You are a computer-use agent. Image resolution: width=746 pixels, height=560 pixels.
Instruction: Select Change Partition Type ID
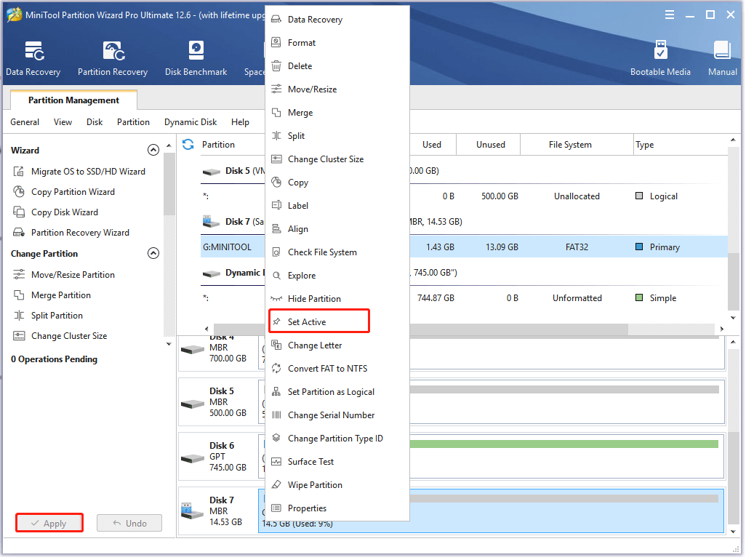point(337,439)
